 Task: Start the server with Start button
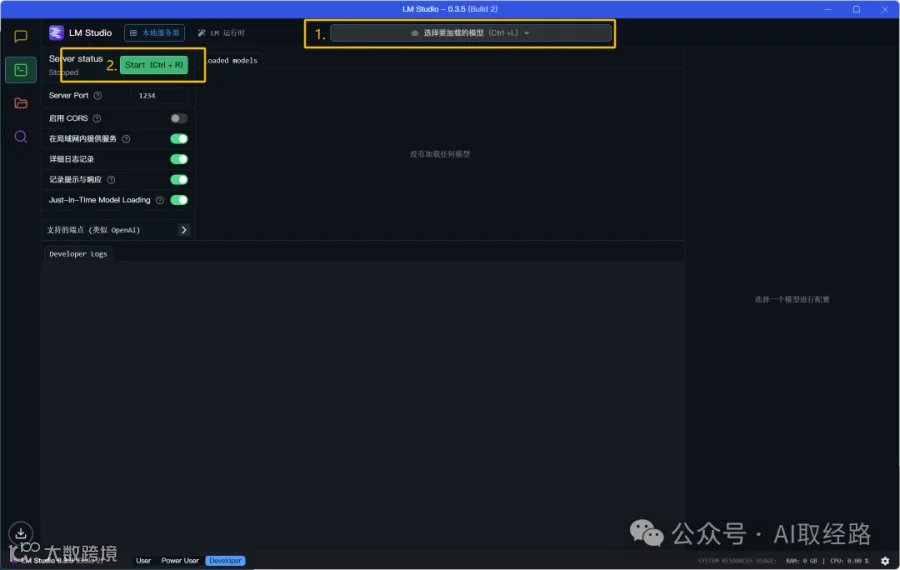pos(154,65)
